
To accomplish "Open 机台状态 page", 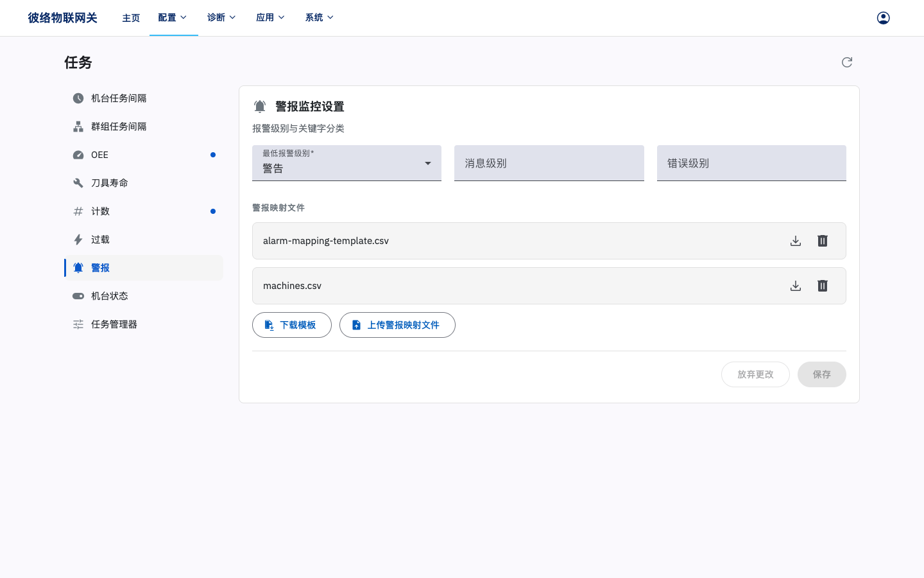I will (144, 296).
